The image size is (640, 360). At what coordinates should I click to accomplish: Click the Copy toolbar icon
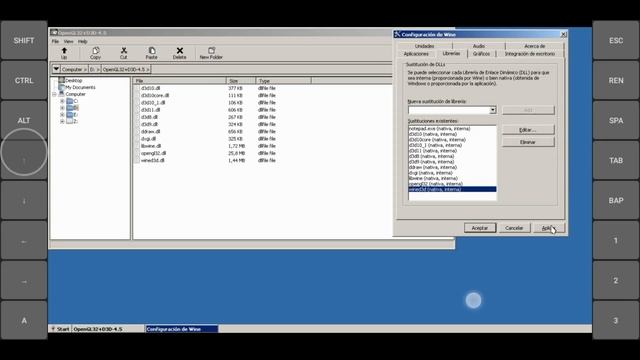(x=96, y=53)
